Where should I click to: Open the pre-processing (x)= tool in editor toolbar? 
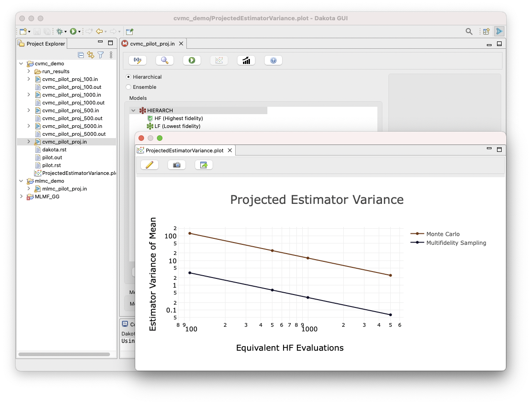(137, 60)
